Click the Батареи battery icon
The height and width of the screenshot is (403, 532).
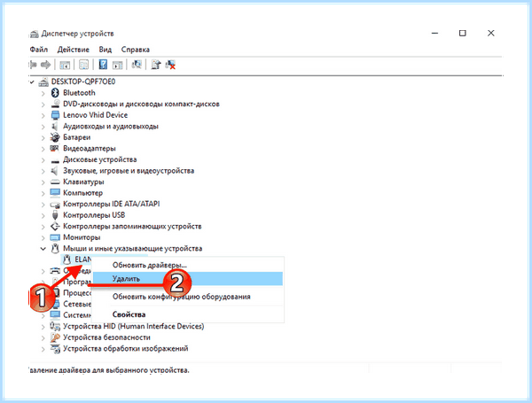click(55, 137)
